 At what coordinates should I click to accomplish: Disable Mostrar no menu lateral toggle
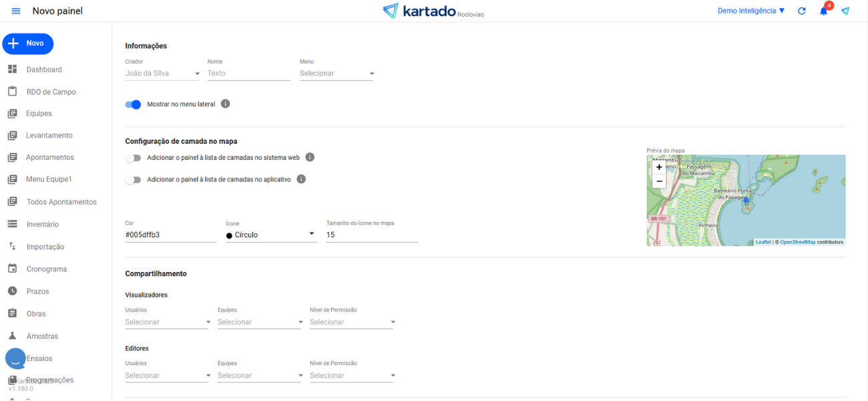134,104
